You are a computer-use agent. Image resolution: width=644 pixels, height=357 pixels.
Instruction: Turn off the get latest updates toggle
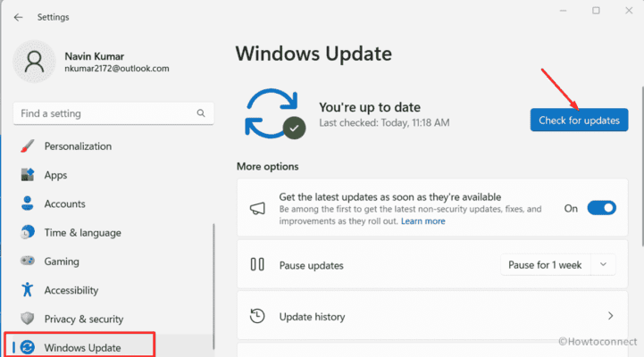pos(602,208)
